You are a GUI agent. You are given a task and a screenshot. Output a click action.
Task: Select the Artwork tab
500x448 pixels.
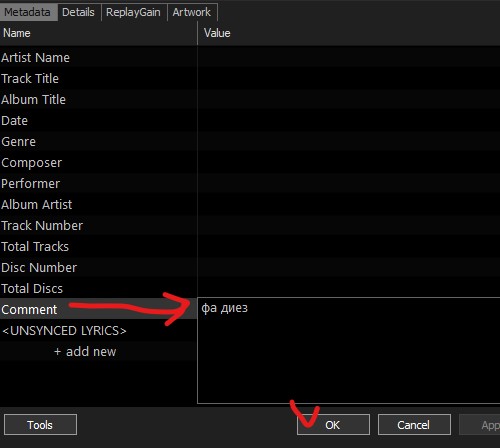tap(192, 12)
